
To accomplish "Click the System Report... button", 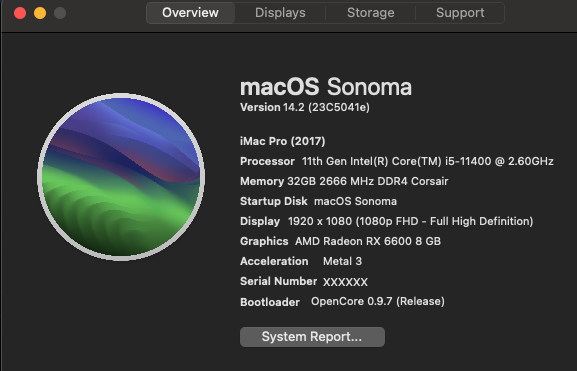I will coord(312,337).
